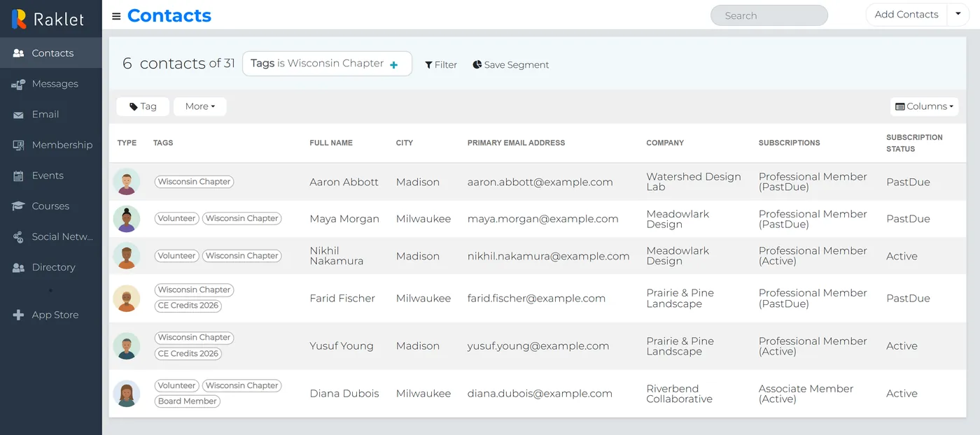Click Yusuf Young's avatar
The image size is (980, 435).
[127, 345]
